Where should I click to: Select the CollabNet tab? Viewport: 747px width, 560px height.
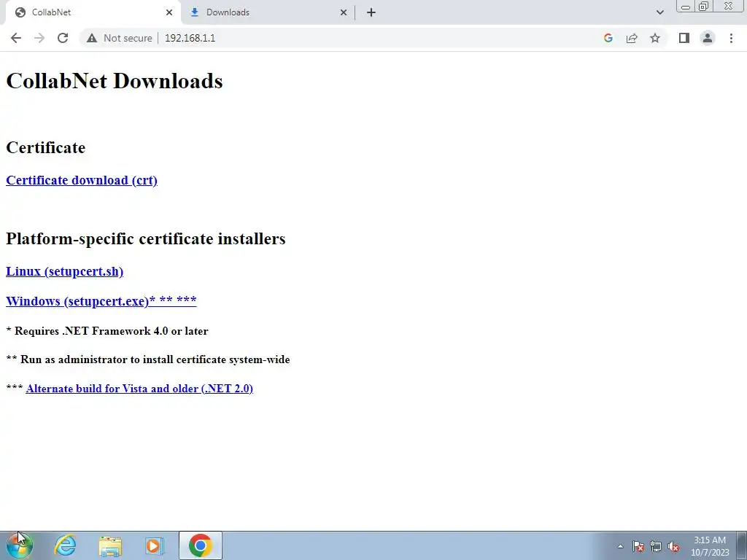(x=93, y=12)
